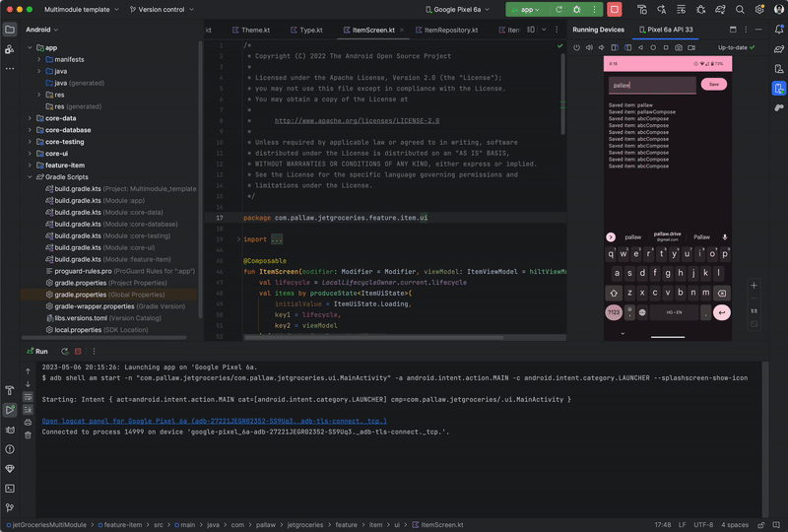Open IDE settings gear icon
788x532 pixels.
tap(759, 10)
